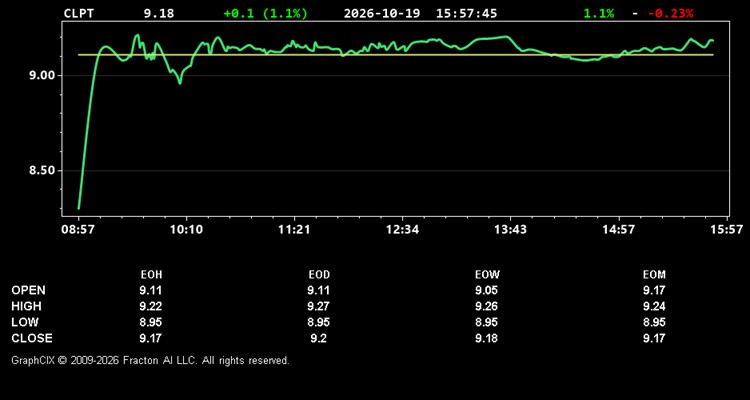Click the CLOSE row label

32,338
